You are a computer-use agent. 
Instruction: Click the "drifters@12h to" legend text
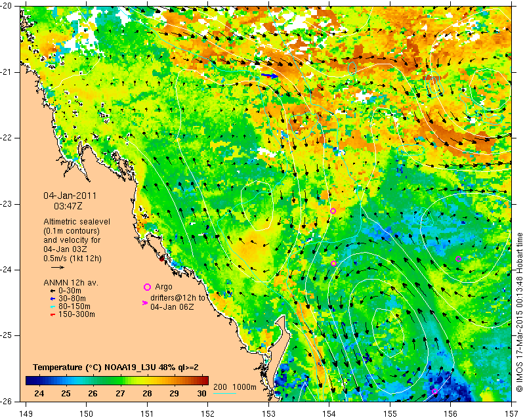[x=177, y=298]
